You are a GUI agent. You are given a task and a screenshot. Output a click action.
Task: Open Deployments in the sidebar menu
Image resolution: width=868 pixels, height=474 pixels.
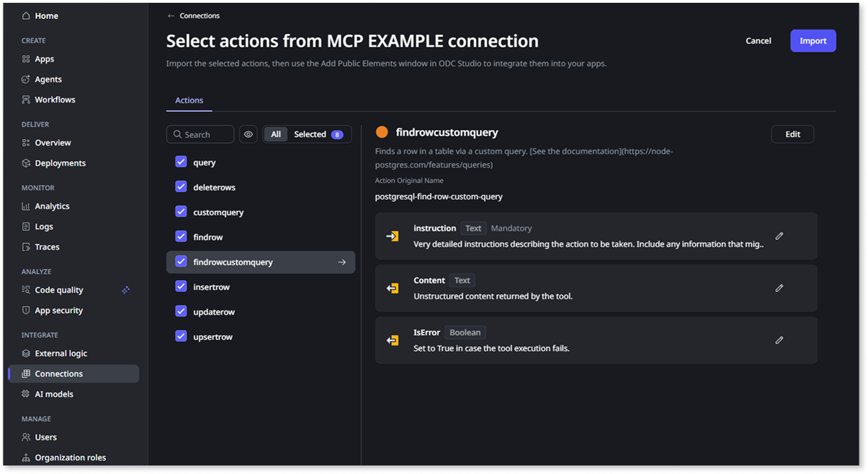tap(61, 163)
